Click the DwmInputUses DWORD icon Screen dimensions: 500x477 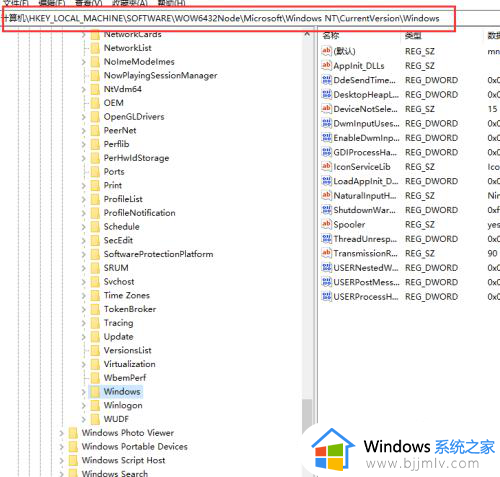pyautogui.click(x=326, y=123)
